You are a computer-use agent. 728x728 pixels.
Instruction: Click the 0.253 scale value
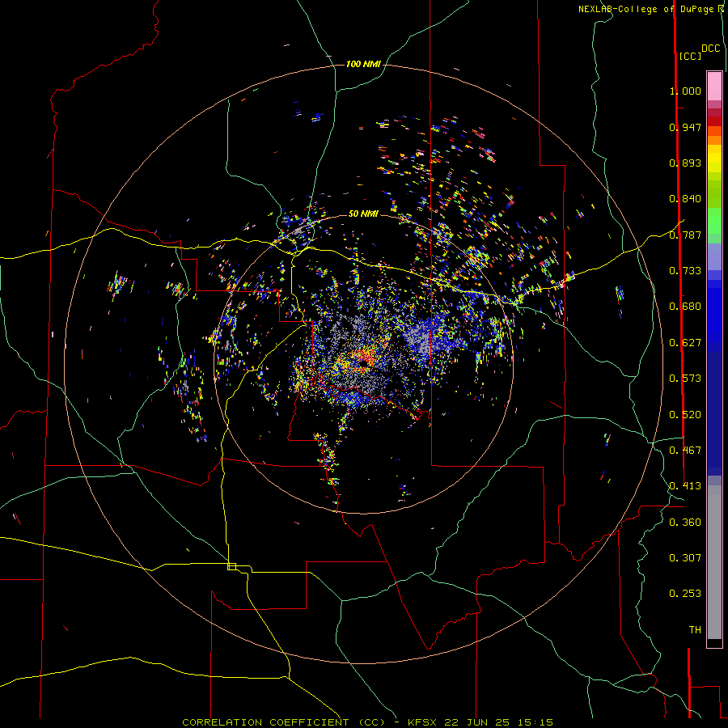685,594
